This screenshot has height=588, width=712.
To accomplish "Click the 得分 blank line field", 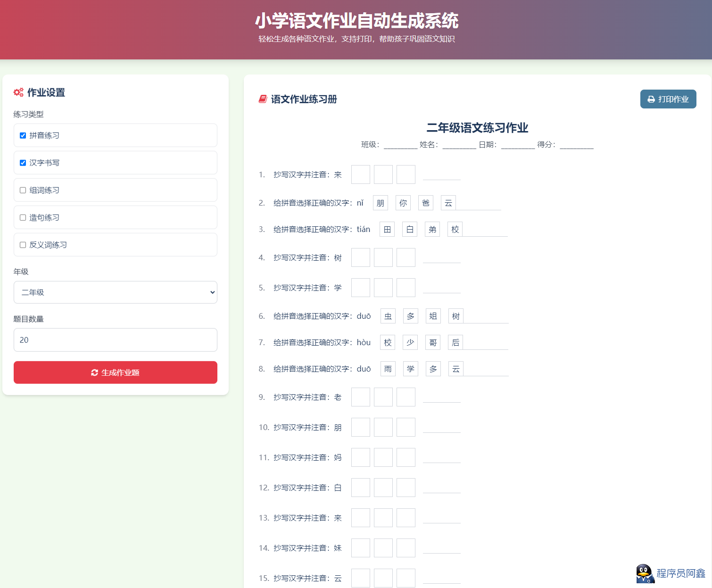I will [577, 145].
